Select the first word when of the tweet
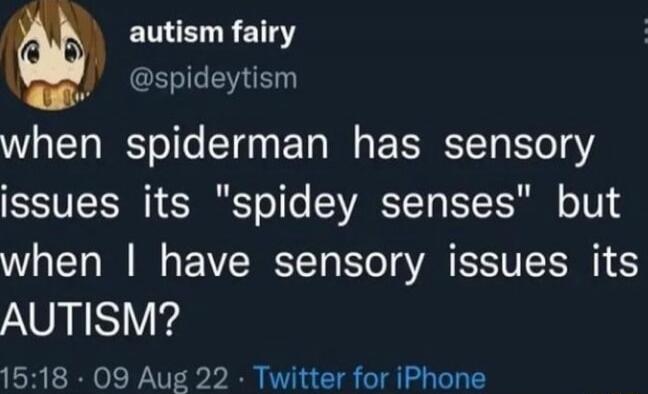 51,145
